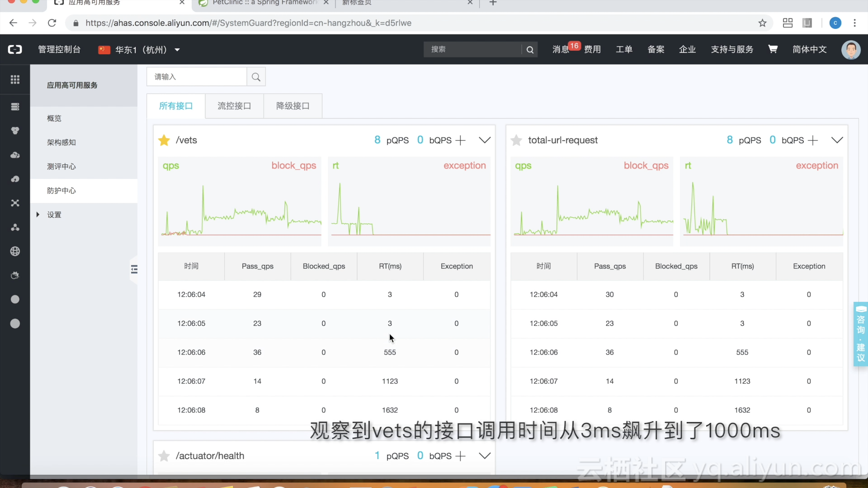The width and height of the screenshot is (868, 488).
Task: Collapse the /vets card chevron
Action: pyautogui.click(x=485, y=140)
